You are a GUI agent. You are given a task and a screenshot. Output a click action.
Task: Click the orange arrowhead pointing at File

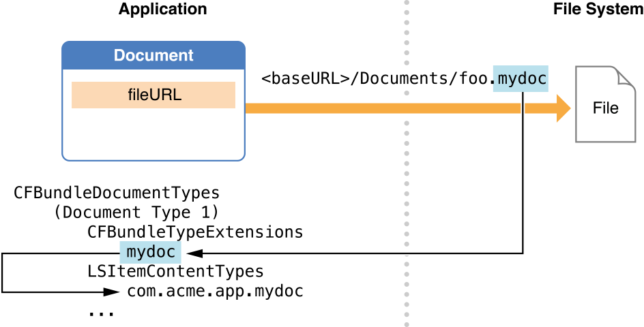pos(562,108)
